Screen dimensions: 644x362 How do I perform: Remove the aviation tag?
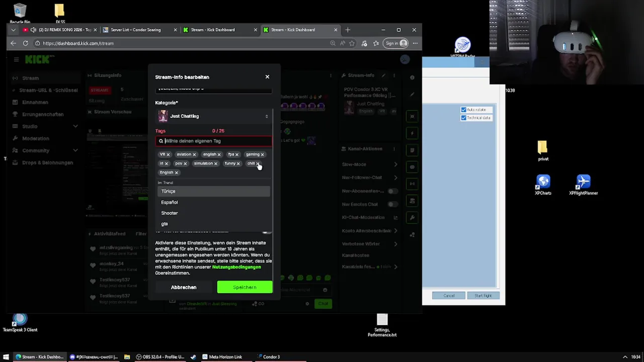tap(194, 154)
